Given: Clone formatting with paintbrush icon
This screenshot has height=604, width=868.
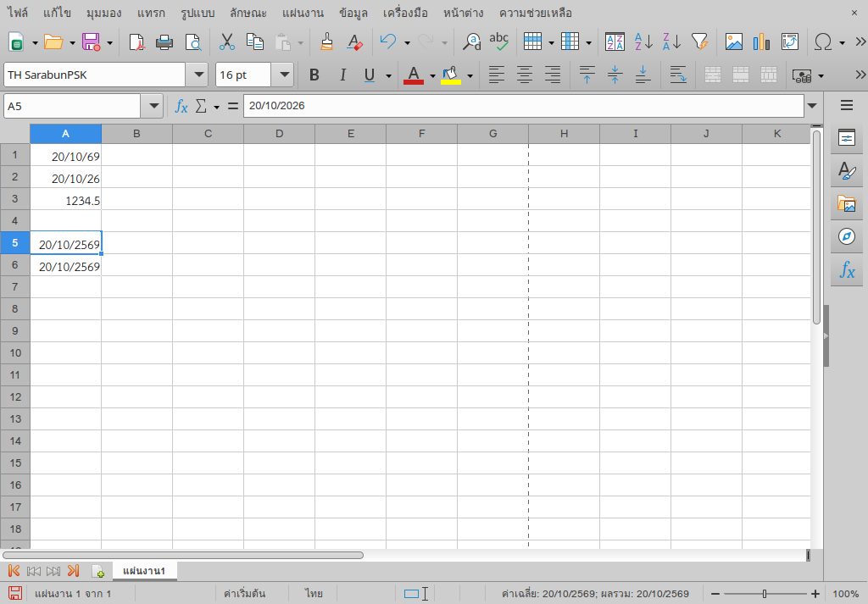Looking at the screenshot, I should (326, 42).
